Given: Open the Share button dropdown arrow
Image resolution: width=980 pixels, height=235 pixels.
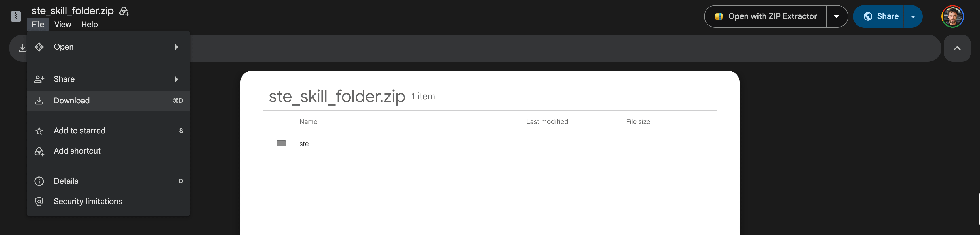Looking at the screenshot, I should 913,16.
